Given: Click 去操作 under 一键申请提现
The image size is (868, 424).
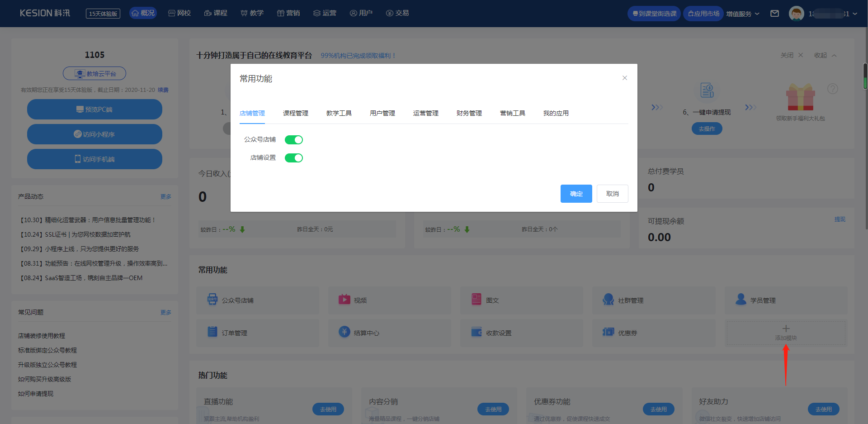Looking at the screenshot, I should pyautogui.click(x=707, y=129).
